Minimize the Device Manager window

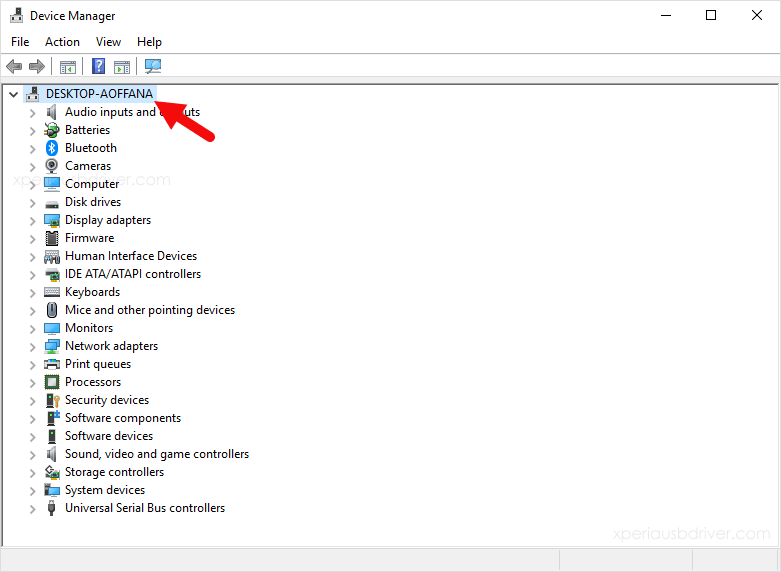coord(666,15)
